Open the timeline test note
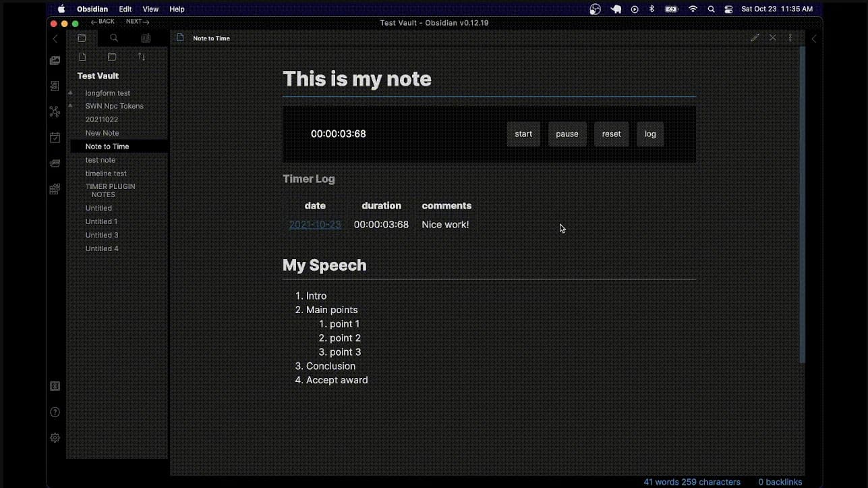The width and height of the screenshot is (868, 488). click(106, 173)
